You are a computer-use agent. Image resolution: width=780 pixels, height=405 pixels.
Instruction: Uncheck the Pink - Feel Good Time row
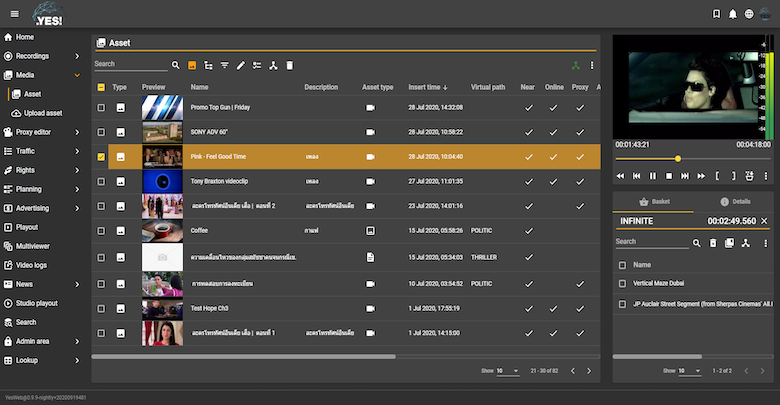pos(101,157)
